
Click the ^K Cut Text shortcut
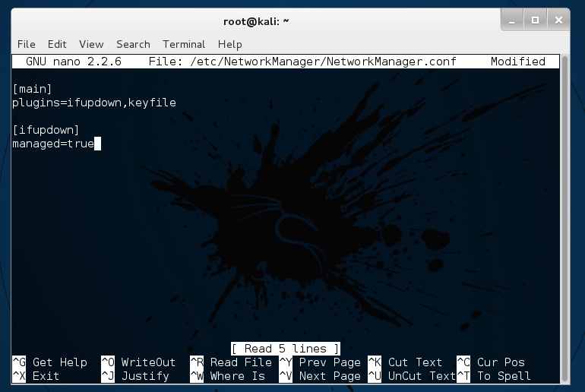tap(405, 362)
